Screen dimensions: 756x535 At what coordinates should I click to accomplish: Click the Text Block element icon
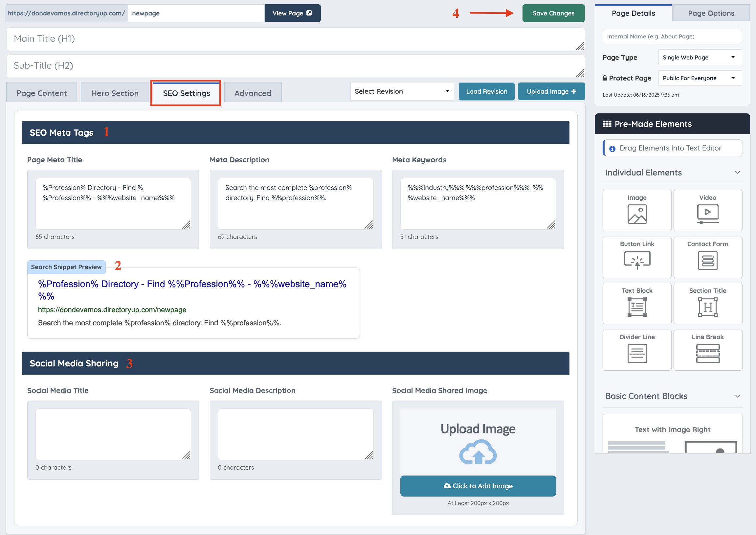click(x=637, y=307)
